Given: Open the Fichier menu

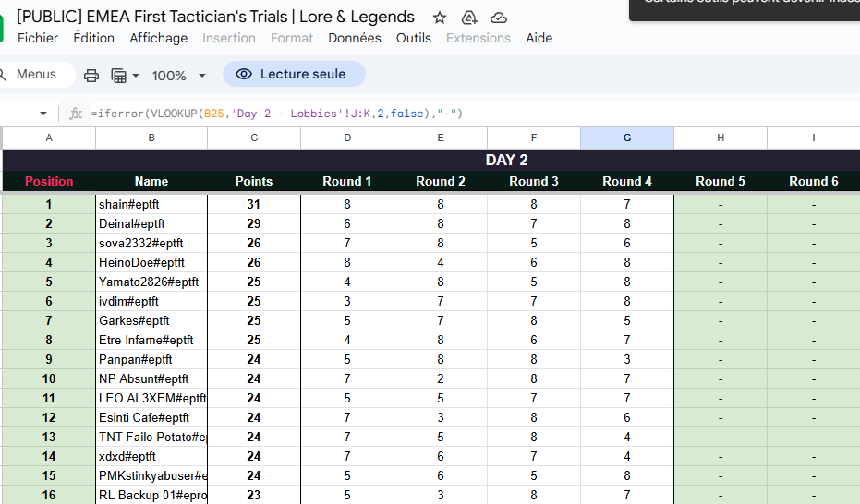Looking at the screenshot, I should (x=38, y=38).
